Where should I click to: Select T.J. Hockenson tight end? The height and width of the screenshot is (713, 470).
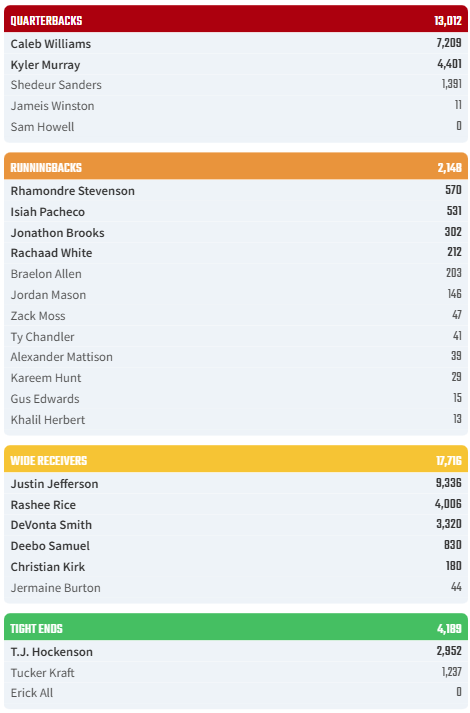(x=235, y=651)
